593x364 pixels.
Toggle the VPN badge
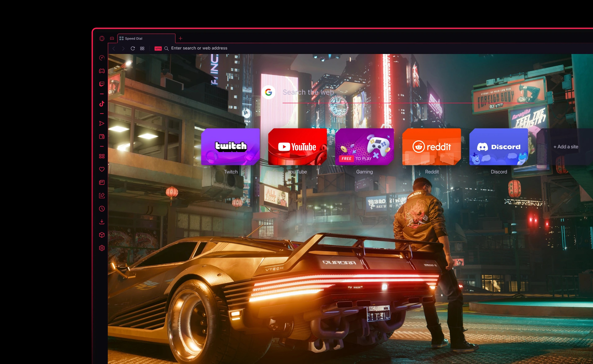point(158,48)
